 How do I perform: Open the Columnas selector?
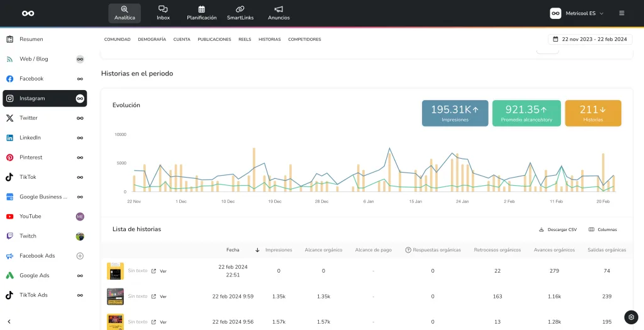coord(602,230)
